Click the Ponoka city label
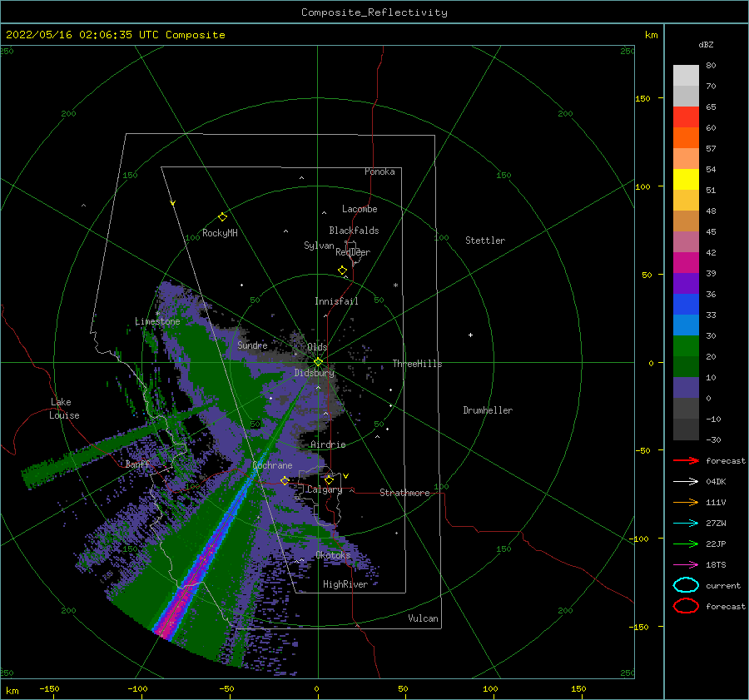The image size is (749, 700). coord(379,171)
